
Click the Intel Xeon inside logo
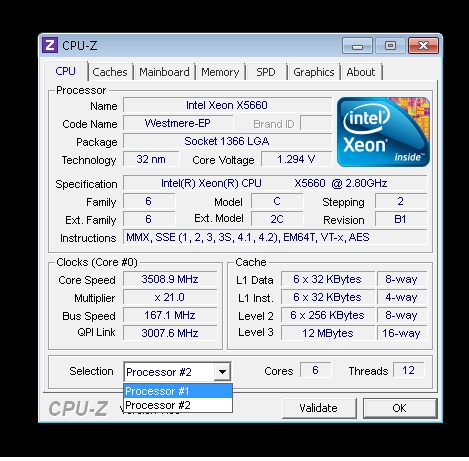(x=383, y=132)
